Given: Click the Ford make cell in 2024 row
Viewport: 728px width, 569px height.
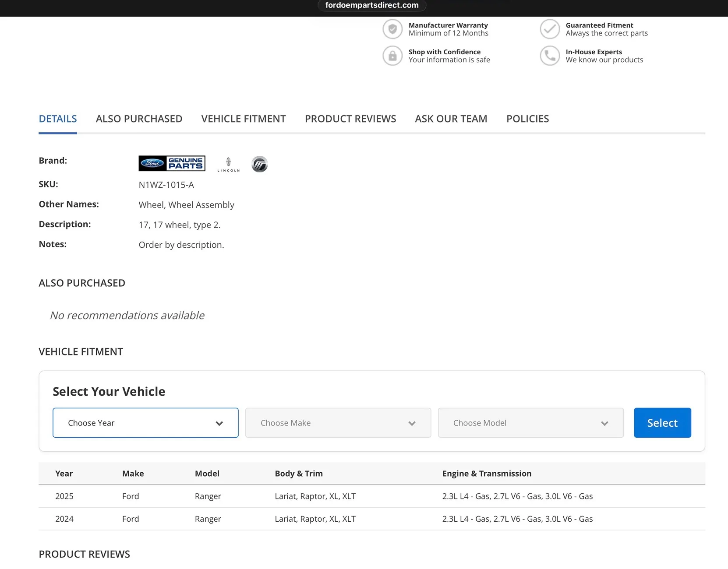Looking at the screenshot, I should click(x=131, y=519).
